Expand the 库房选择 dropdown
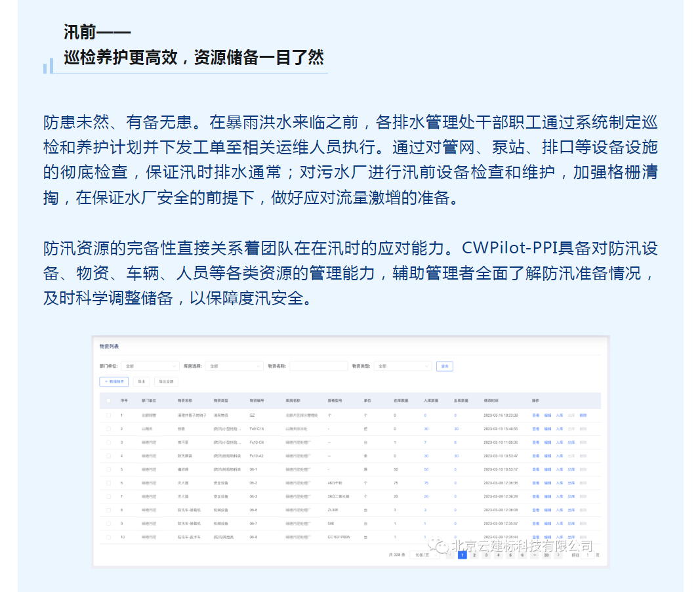Viewport: 700px width, 592px height. (x=234, y=366)
